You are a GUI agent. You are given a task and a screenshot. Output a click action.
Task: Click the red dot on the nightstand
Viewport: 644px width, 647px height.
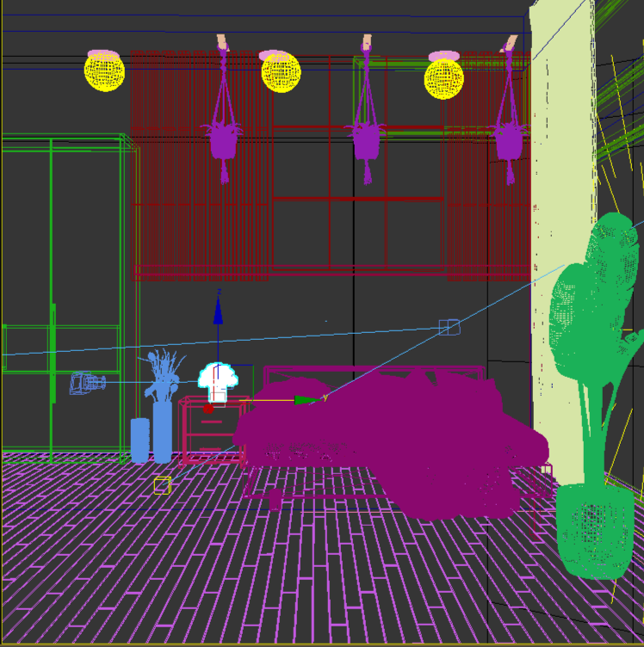(x=208, y=409)
